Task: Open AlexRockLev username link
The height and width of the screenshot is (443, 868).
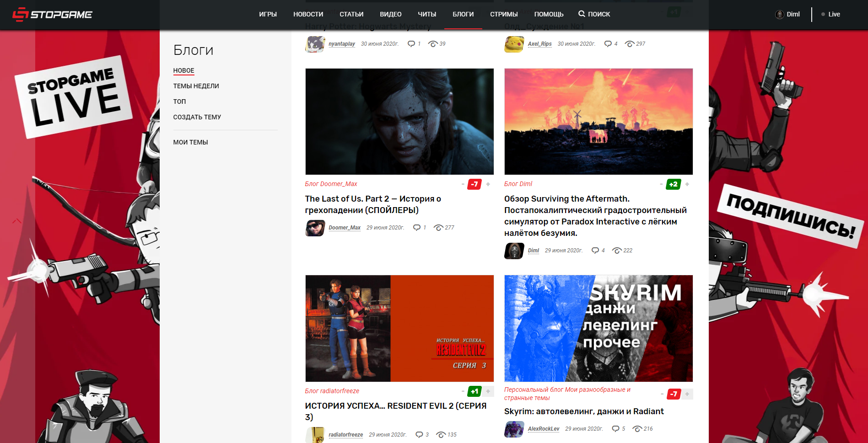Action: coord(544,429)
